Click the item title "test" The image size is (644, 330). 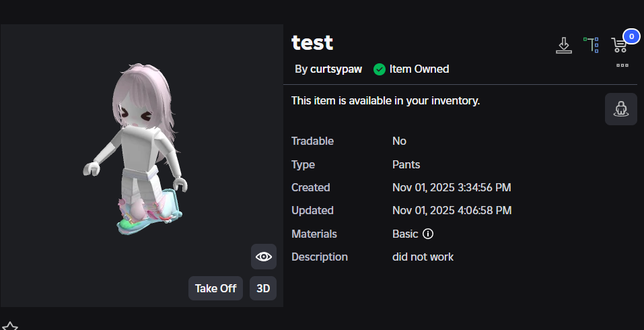312,42
